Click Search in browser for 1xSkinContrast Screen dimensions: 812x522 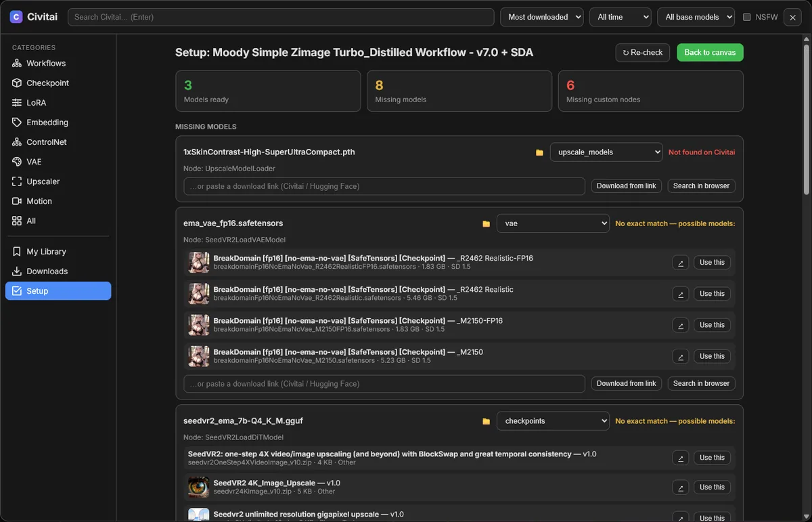pos(701,186)
